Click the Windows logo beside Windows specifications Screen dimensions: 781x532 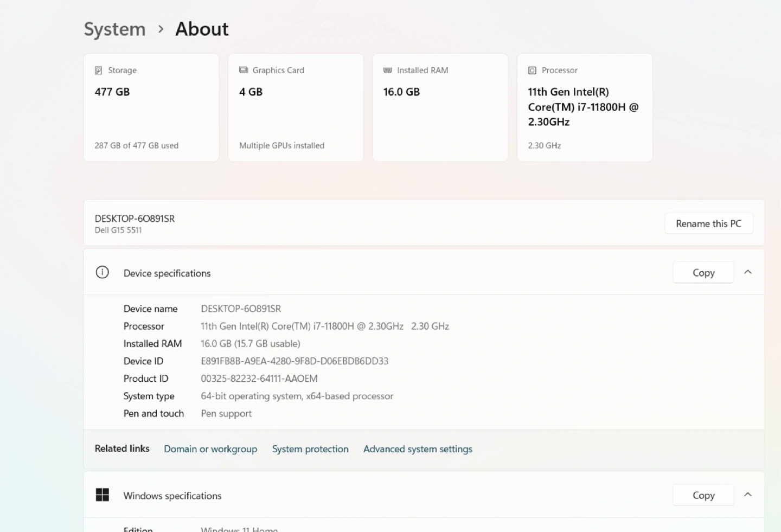coord(103,495)
